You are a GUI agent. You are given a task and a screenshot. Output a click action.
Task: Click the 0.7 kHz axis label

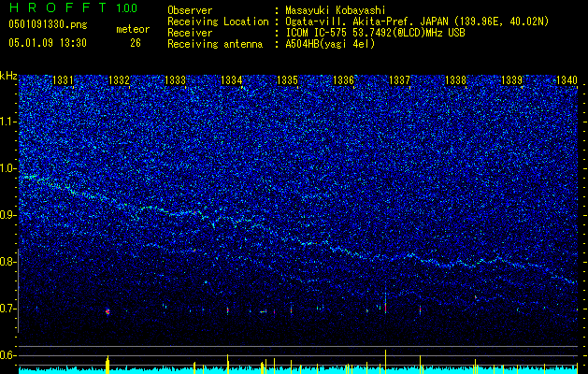[7, 309]
